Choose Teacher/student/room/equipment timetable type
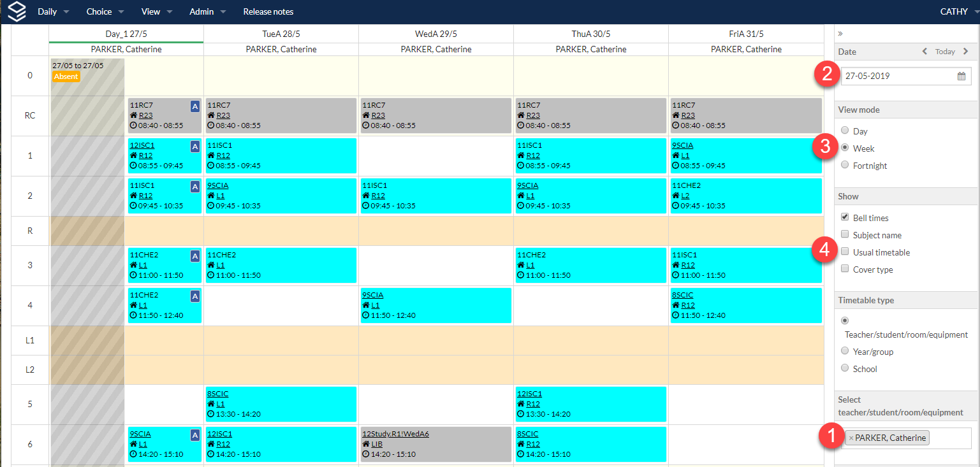Viewport: 980px width, 467px height. (845, 321)
